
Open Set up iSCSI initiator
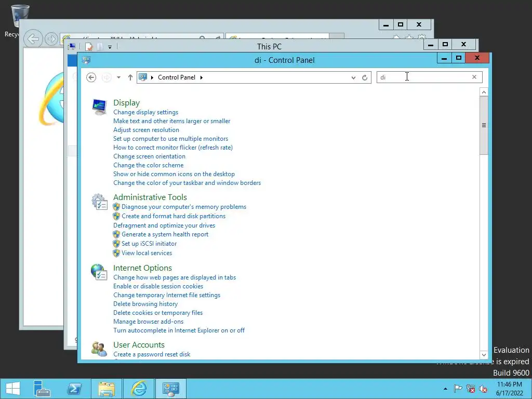[149, 244]
